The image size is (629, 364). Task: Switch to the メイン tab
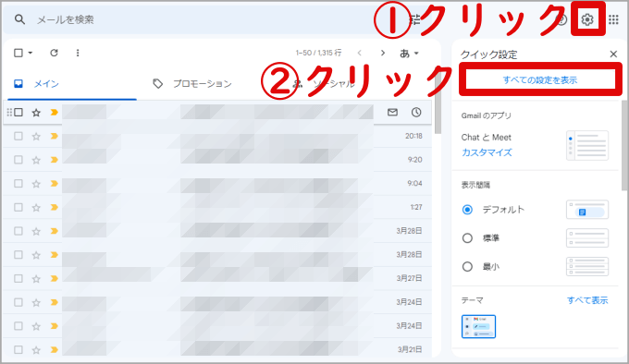pyautogui.click(x=72, y=84)
